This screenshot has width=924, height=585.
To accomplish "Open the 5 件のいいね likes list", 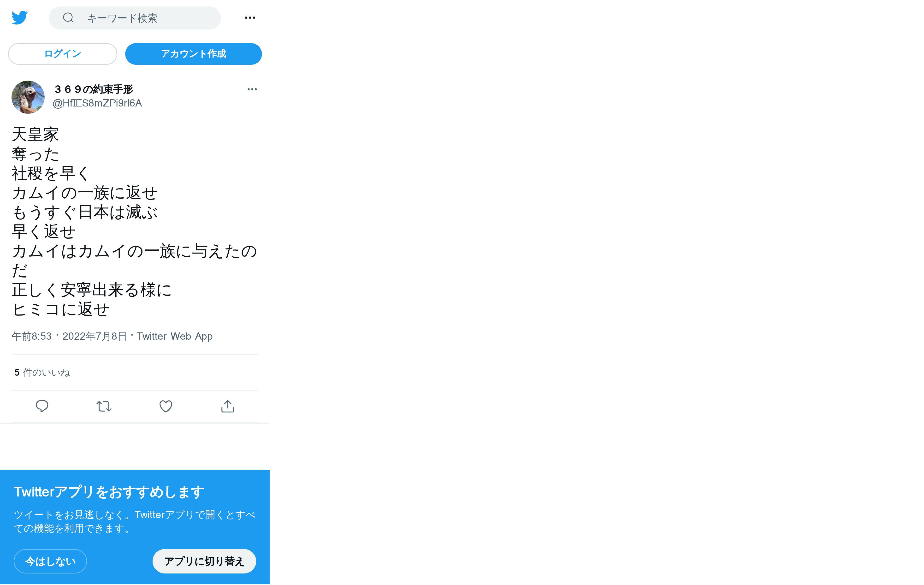I will 42,372.
